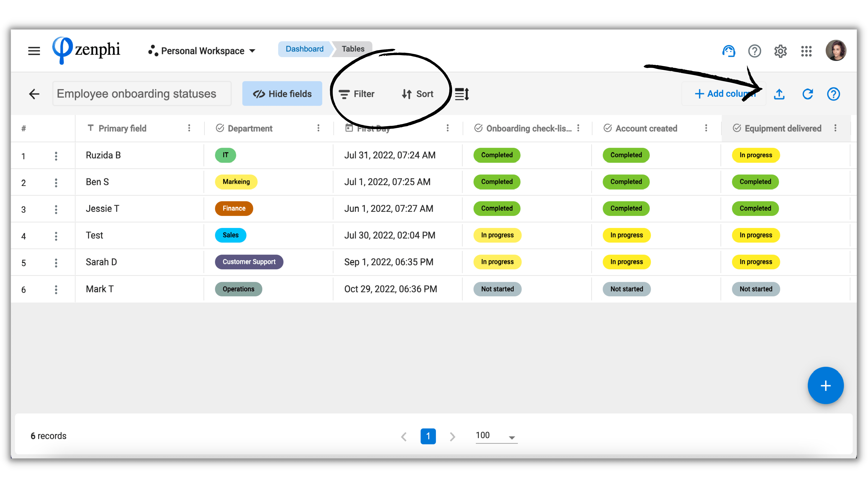Image resolution: width=868 pixels, height=488 pixels.
Task: Switch to the Dashboard tab
Action: [x=304, y=48]
